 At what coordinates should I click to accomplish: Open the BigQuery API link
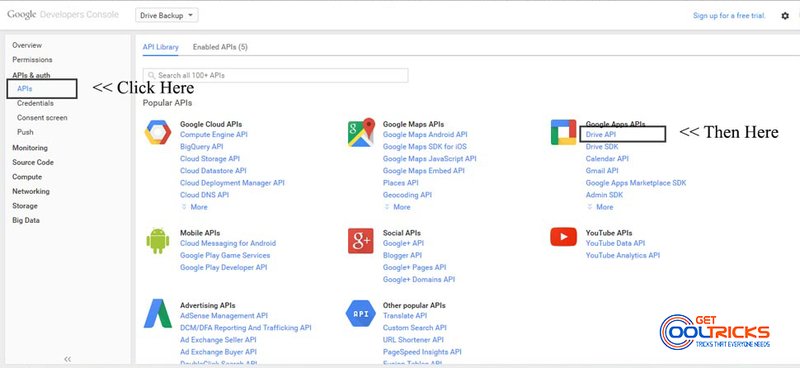click(x=202, y=146)
